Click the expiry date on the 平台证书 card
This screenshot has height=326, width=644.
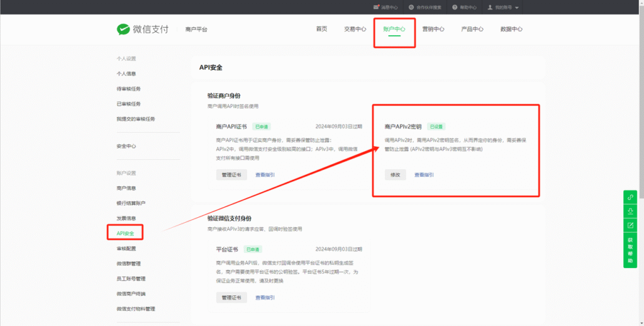tap(339, 250)
